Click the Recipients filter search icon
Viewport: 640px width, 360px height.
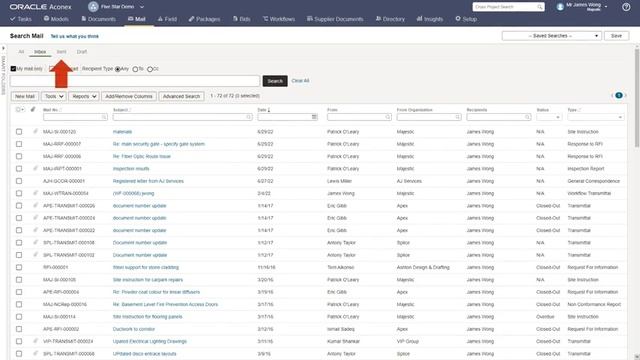tap(527, 117)
